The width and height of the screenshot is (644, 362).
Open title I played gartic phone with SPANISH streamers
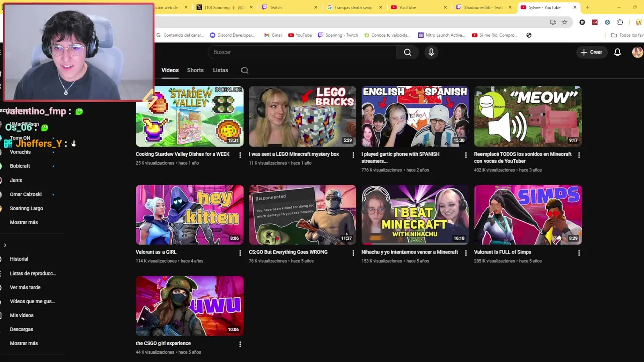(x=400, y=158)
